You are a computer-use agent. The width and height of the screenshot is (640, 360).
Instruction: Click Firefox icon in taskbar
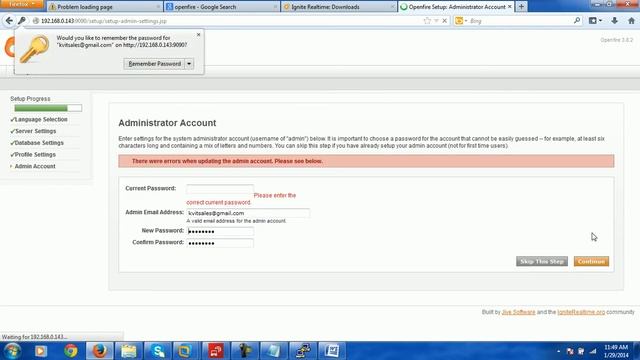pyautogui.click(x=100, y=351)
